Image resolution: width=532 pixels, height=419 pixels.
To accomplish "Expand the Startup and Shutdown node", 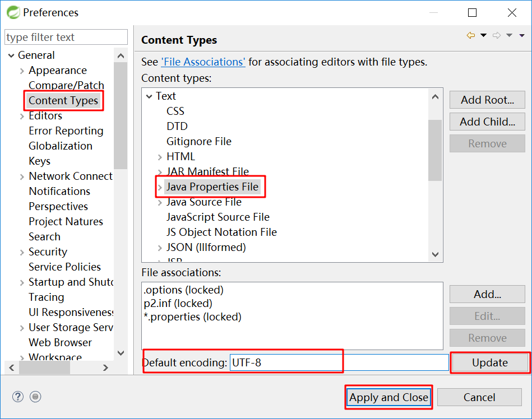I will tap(22, 282).
